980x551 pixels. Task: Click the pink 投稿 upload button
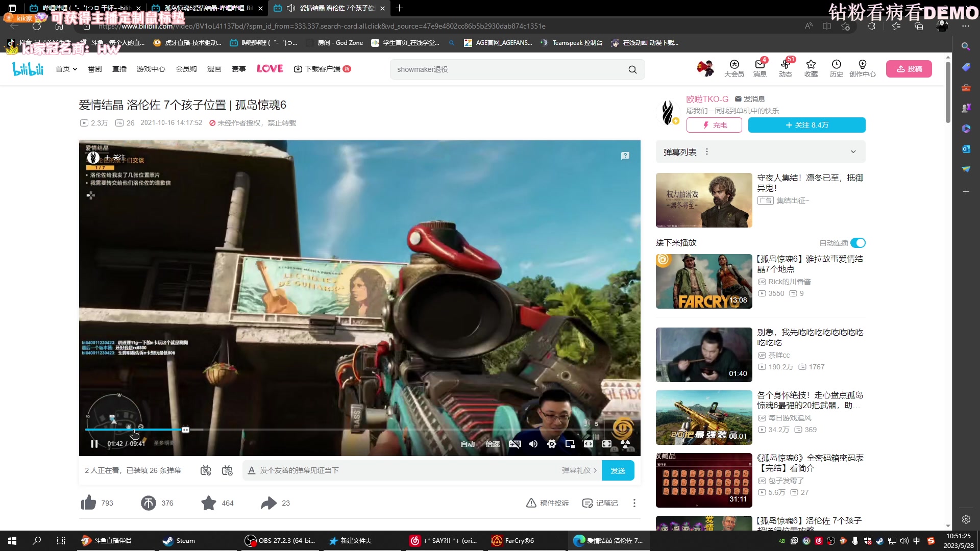pos(909,69)
